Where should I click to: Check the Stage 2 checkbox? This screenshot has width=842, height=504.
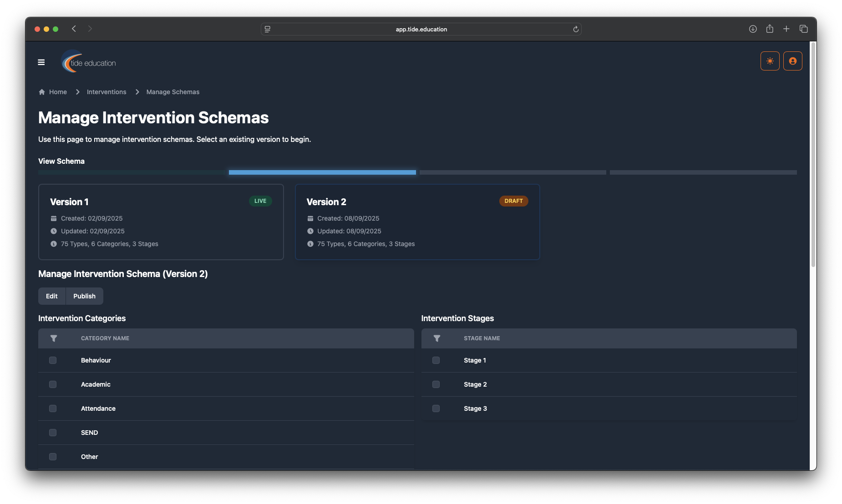pos(436,384)
